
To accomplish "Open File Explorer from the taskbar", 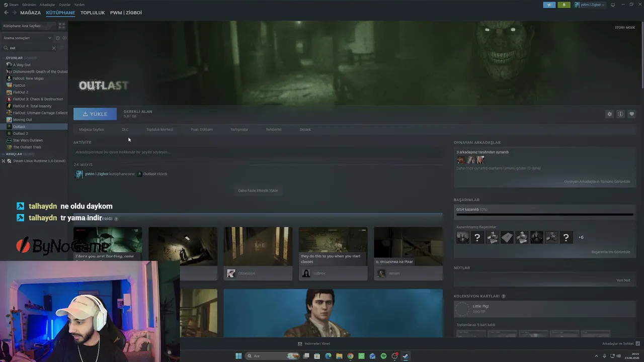I will 339,356.
